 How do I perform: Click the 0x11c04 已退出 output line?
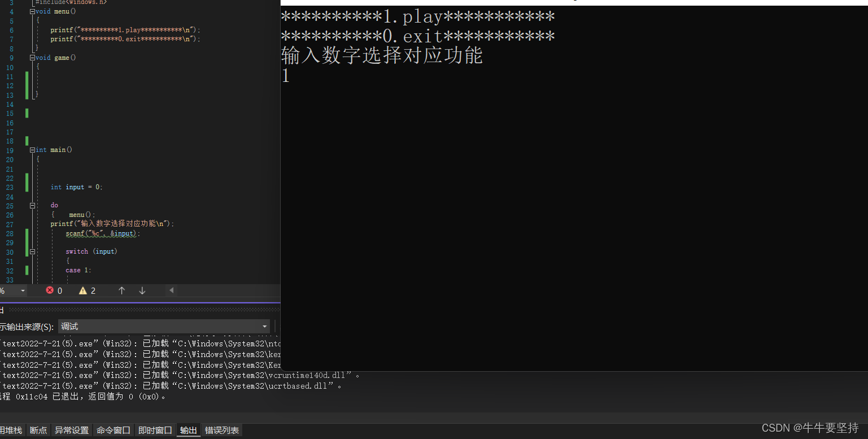click(84, 397)
